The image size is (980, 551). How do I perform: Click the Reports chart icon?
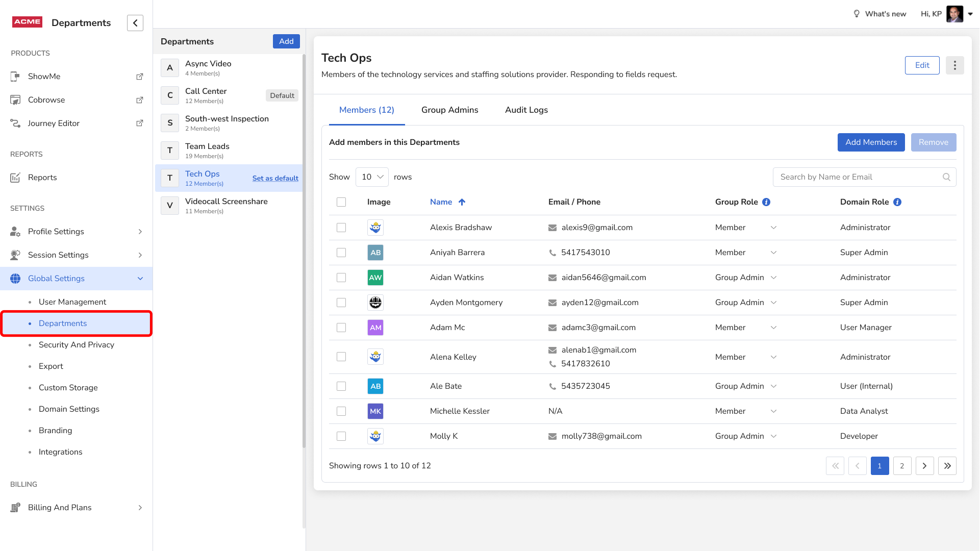click(x=15, y=178)
